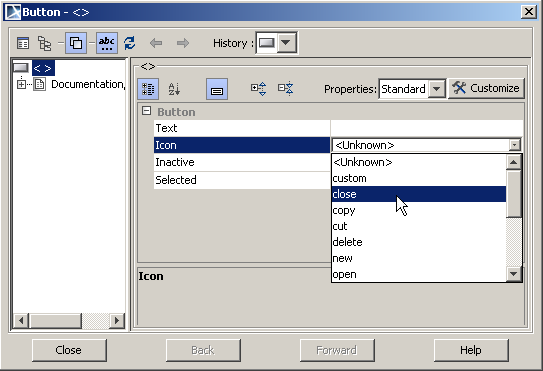Screen dimensions: 543x371
Task: Click the left arrow history icon
Action: point(156,43)
